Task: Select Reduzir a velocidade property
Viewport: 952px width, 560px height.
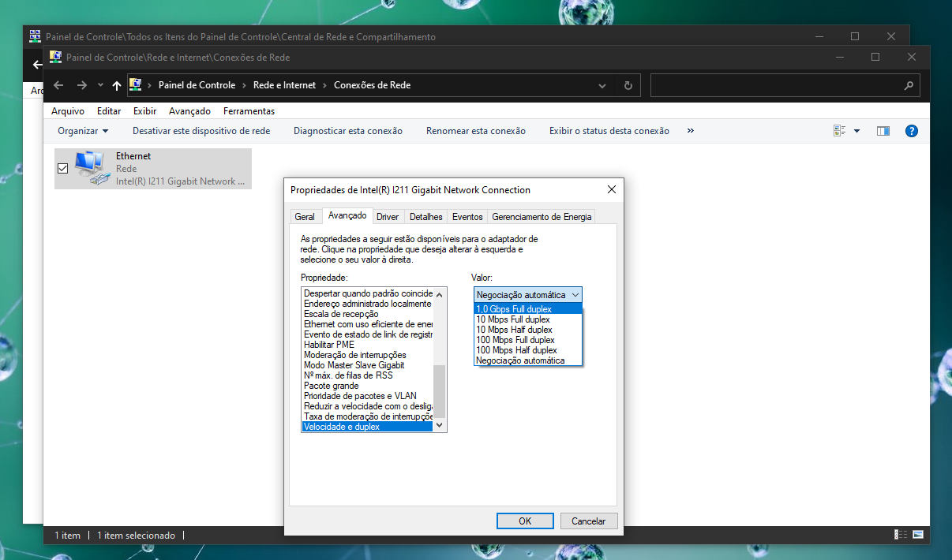Action: point(368,405)
